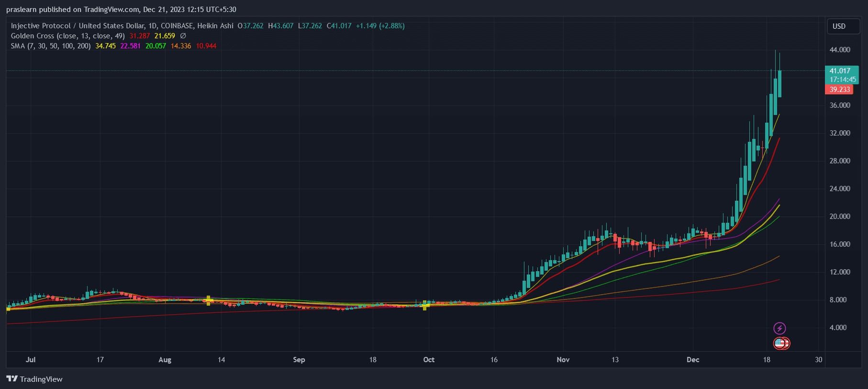This screenshot has width=868, height=389.
Task: Click the red 39.233 price label
Action: (839, 90)
